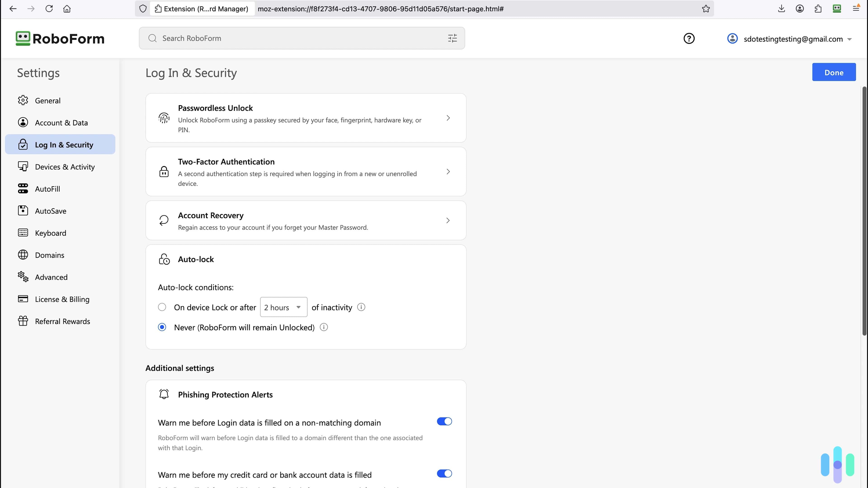This screenshot has width=868, height=488.
Task: Click the info icon beside 'of inactivity'
Action: pos(361,307)
